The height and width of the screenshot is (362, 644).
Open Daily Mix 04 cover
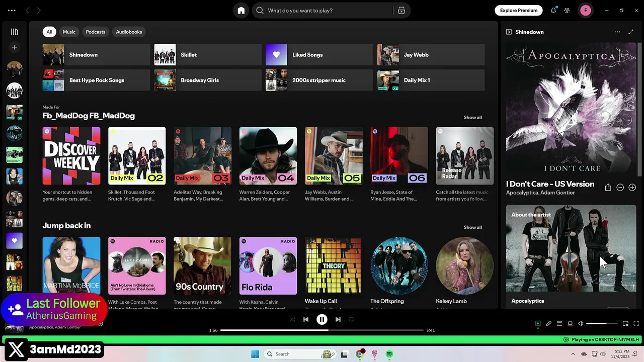tap(268, 156)
